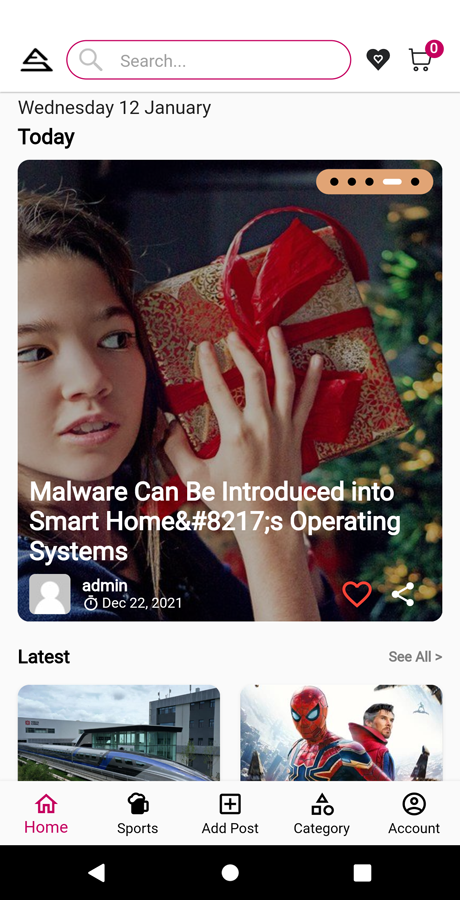This screenshot has height=900, width=460.
Task: Open the admin author avatar
Action: click(x=50, y=594)
